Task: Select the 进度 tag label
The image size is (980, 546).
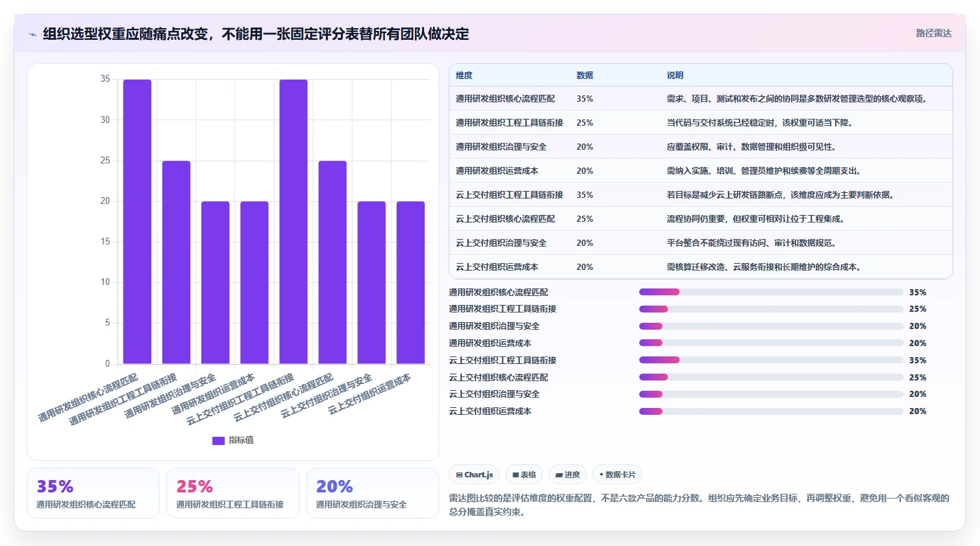Action: 572,475
